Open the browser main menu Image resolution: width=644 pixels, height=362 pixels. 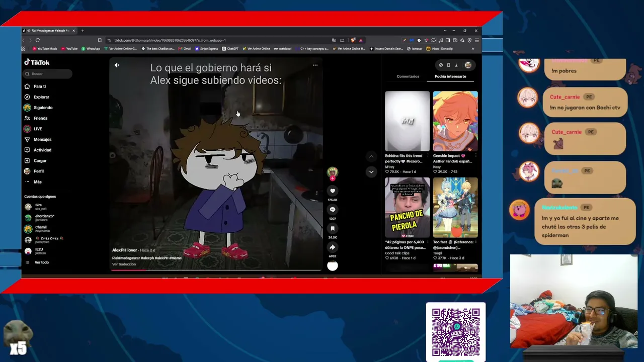point(476,40)
